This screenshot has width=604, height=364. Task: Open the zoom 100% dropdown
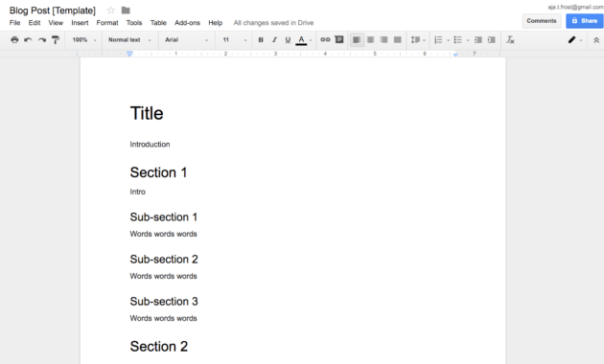(84, 39)
